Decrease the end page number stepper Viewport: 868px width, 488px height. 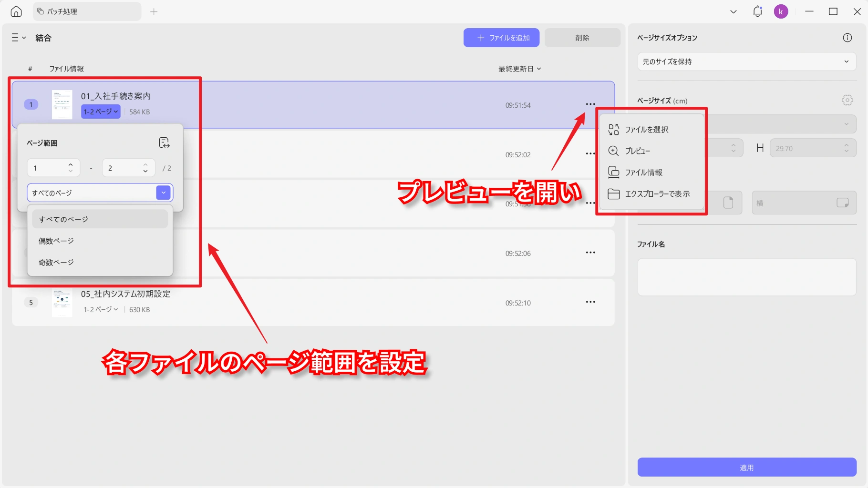tap(145, 171)
